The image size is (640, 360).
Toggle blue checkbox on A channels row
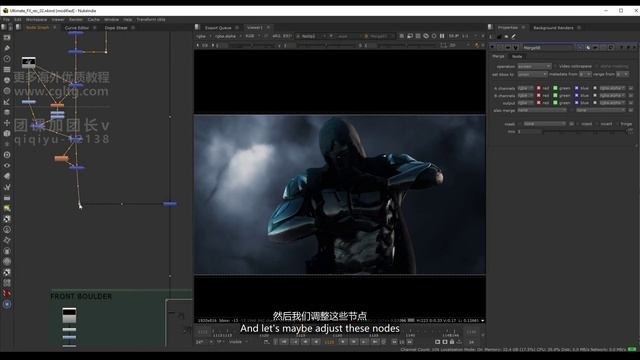[x=576, y=88]
